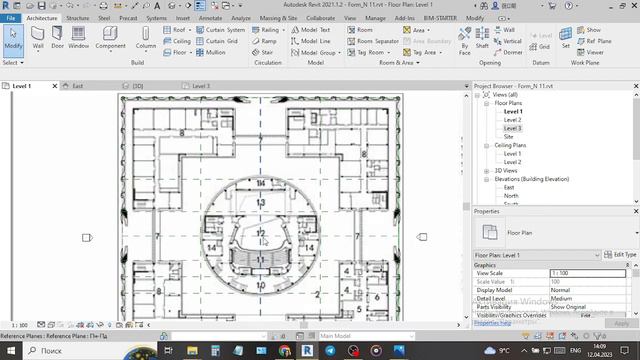Select the Room Separator tool
The height and width of the screenshot is (360, 640).
click(x=373, y=41)
